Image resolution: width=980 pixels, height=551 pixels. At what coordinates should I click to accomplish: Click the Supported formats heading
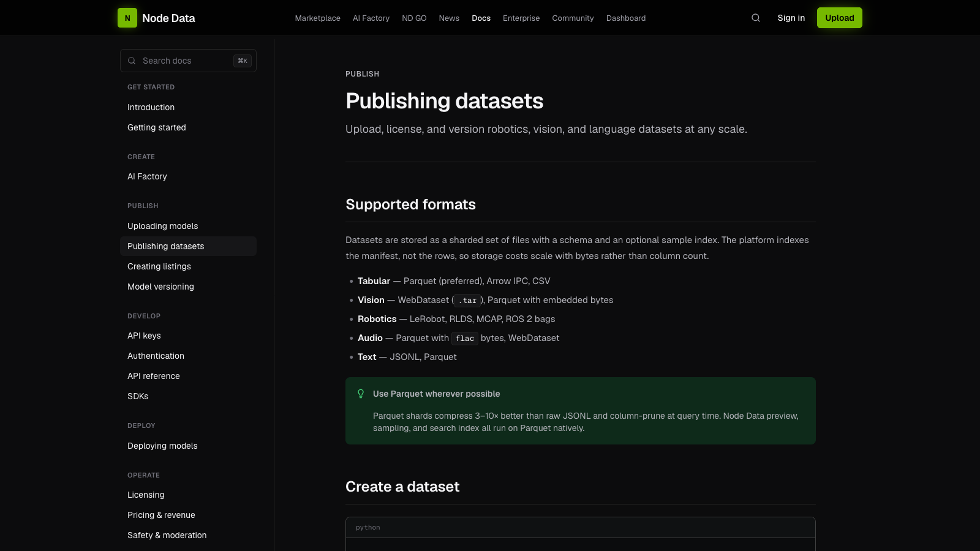[410, 204]
